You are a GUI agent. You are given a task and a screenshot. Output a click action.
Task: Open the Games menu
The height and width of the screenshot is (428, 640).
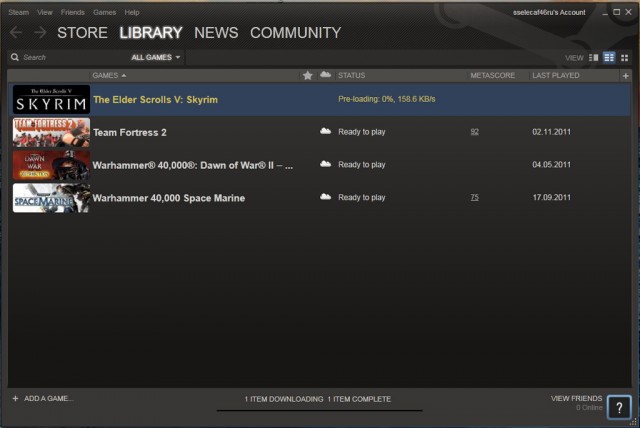(104, 12)
